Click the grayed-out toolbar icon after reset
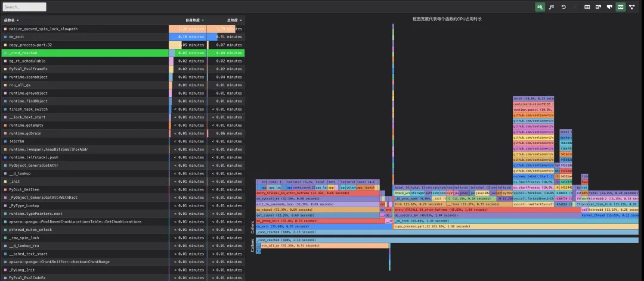Image resolution: width=644 pixels, height=281 pixels. pos(575,7)
